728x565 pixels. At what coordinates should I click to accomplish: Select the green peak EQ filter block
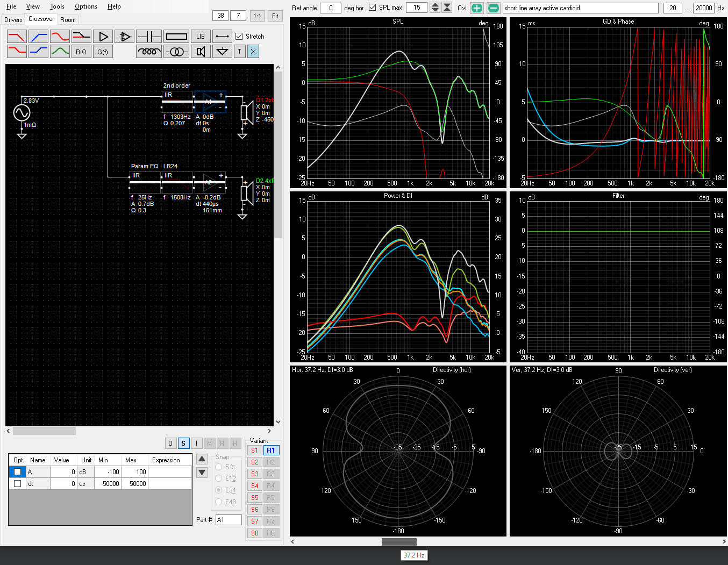pyautogui.click(x=60, y=52)
